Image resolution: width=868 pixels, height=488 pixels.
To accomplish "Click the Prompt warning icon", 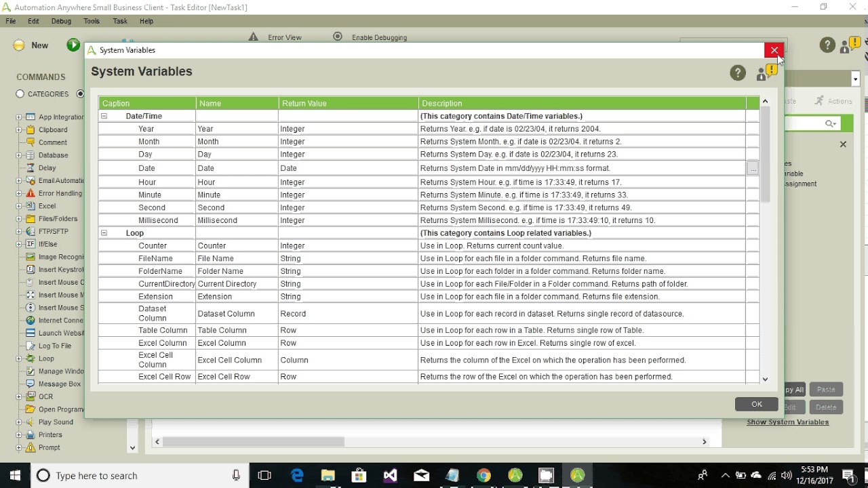I will tap(31, 447).
